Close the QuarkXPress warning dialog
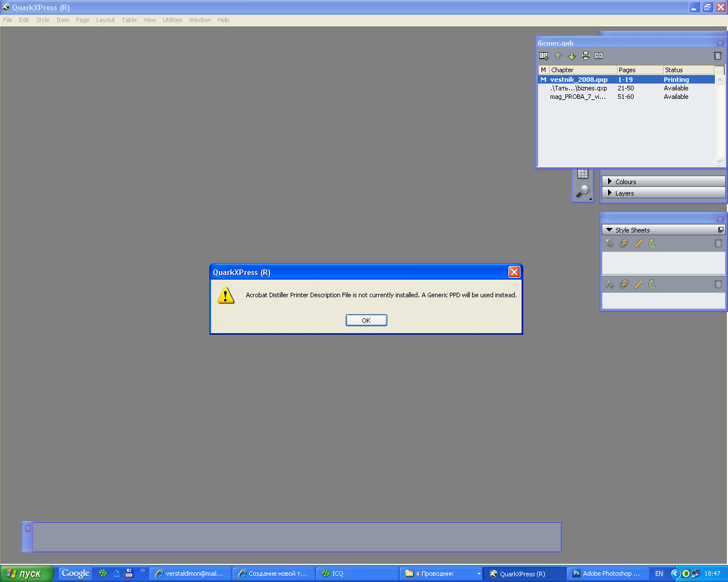 (x=514, y=272)
